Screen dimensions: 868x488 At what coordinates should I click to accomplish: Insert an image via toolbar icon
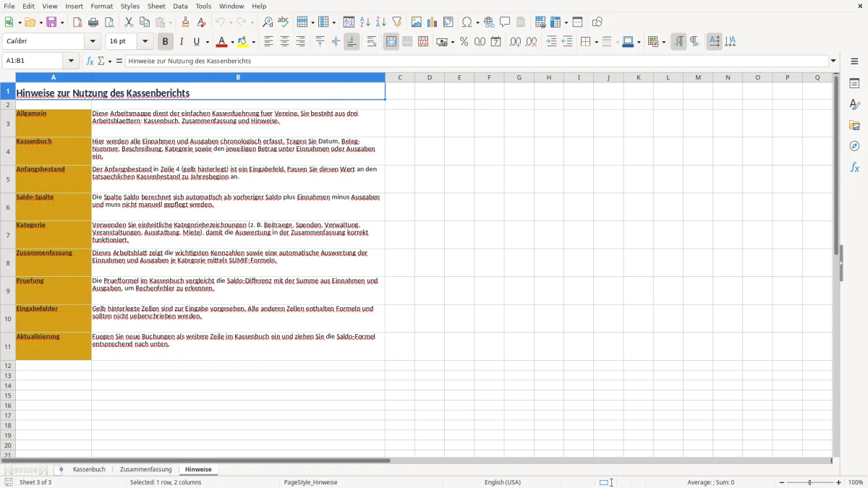[417, 22]
